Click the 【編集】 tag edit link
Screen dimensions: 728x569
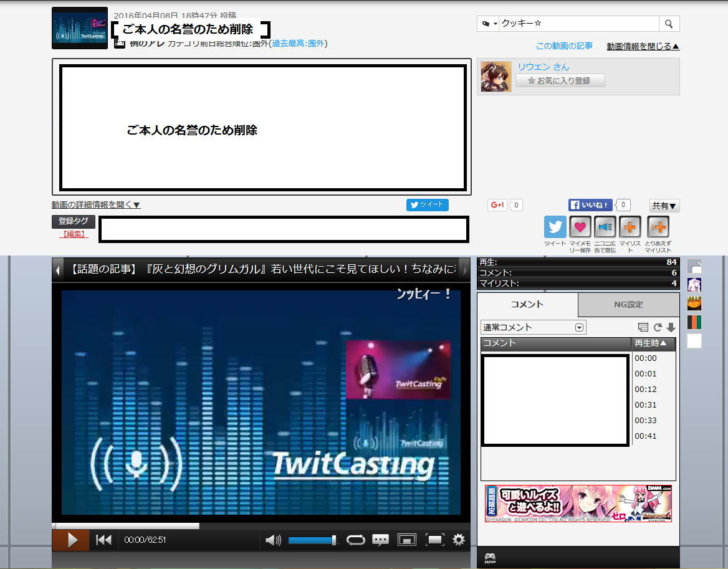point(74,234)
